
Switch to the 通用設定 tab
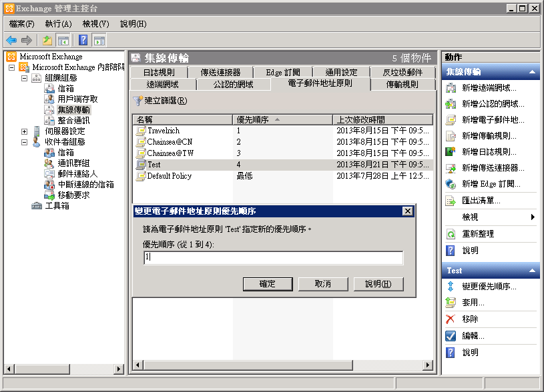[341, 73]
